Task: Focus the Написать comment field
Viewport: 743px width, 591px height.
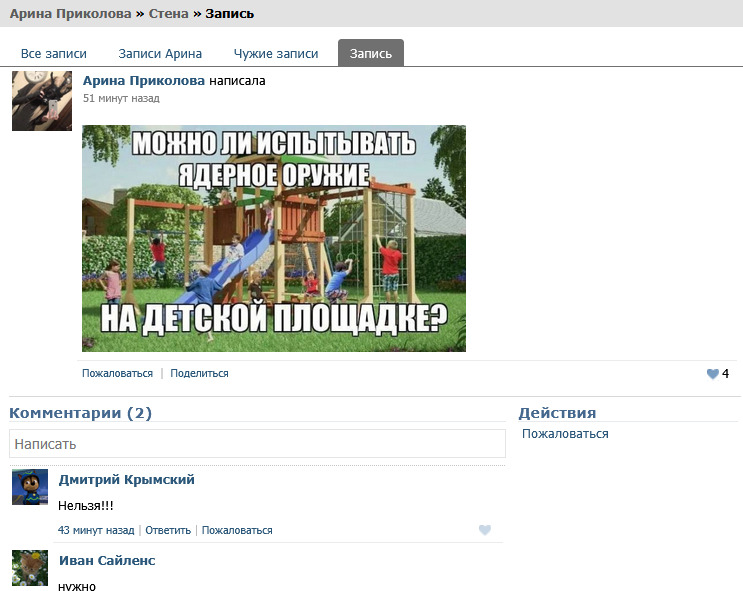Action: click(x=257, y=444)
